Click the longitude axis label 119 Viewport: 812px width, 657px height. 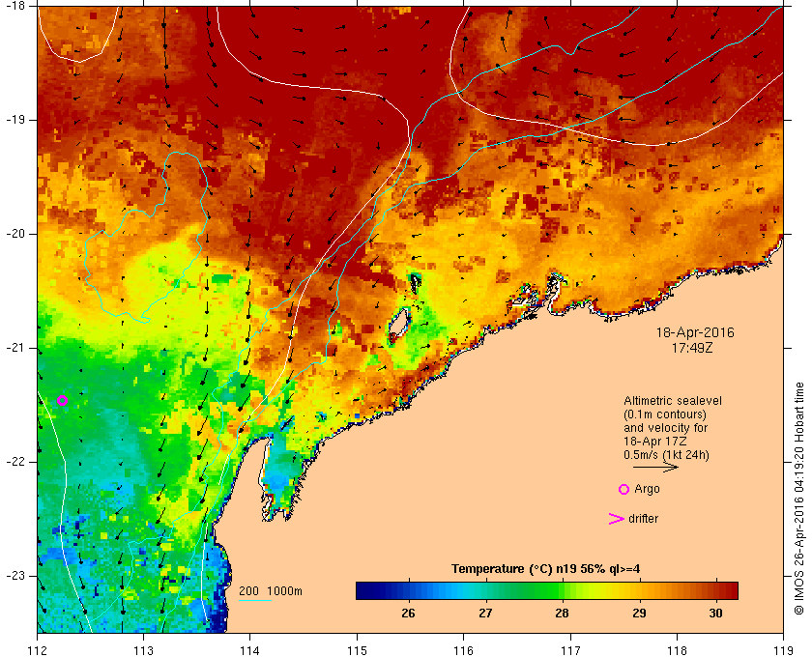pos(784,650)
